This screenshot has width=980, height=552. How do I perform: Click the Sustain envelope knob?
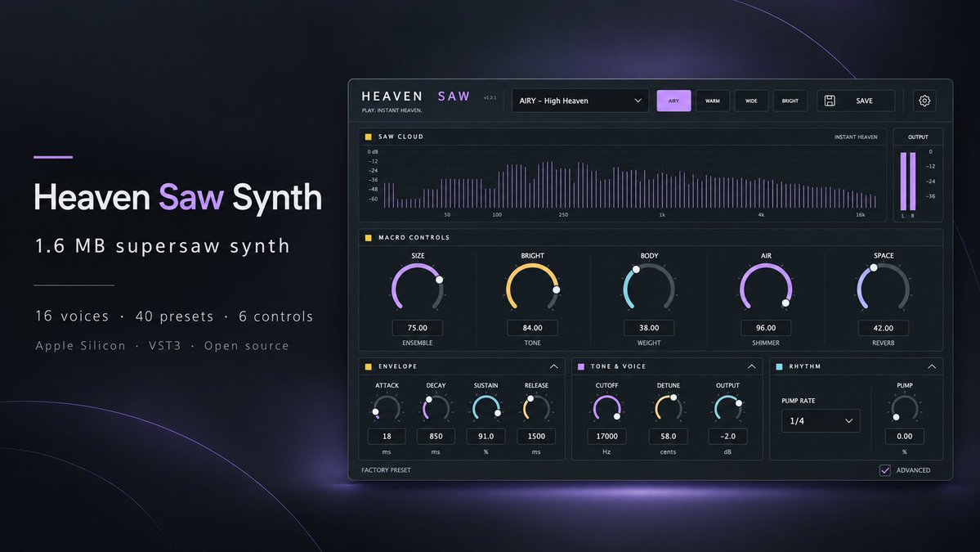pos(486,408)
